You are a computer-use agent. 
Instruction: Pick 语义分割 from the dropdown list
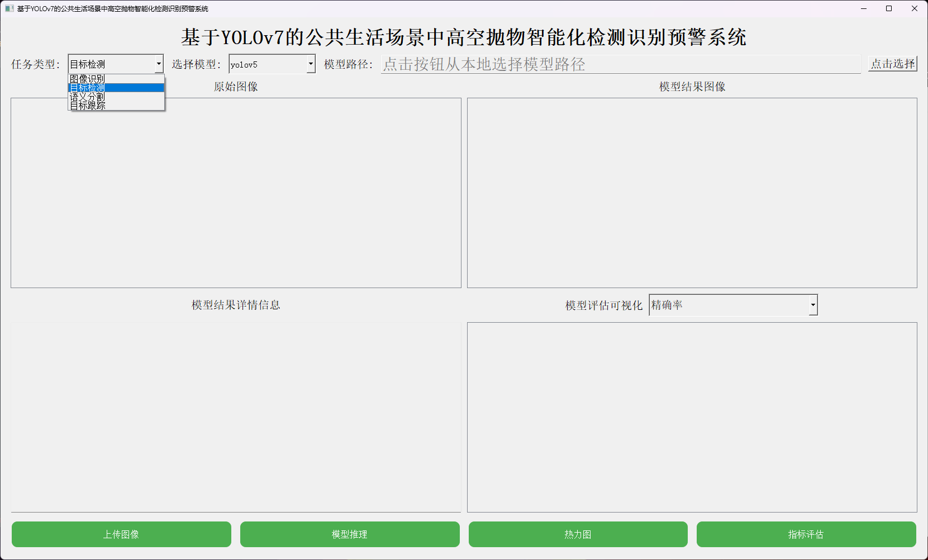tap(116, 97)
